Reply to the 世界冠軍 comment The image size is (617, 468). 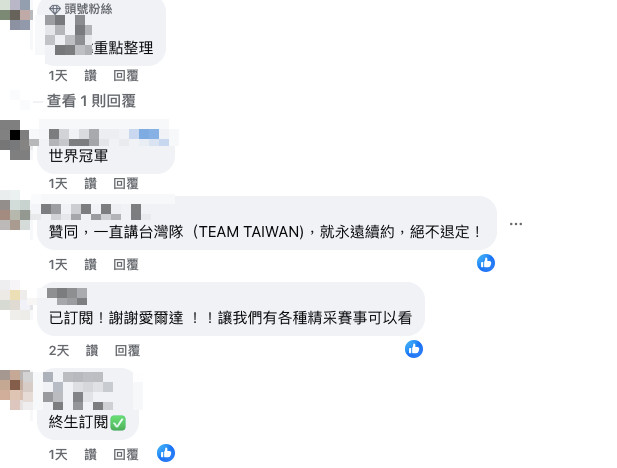126,183
